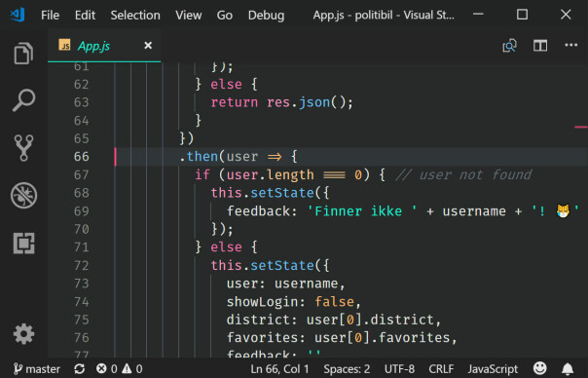Click the 'Finner ikke ' string literal
The width and height of the screenshot is (588, 378).
(362, 211)
